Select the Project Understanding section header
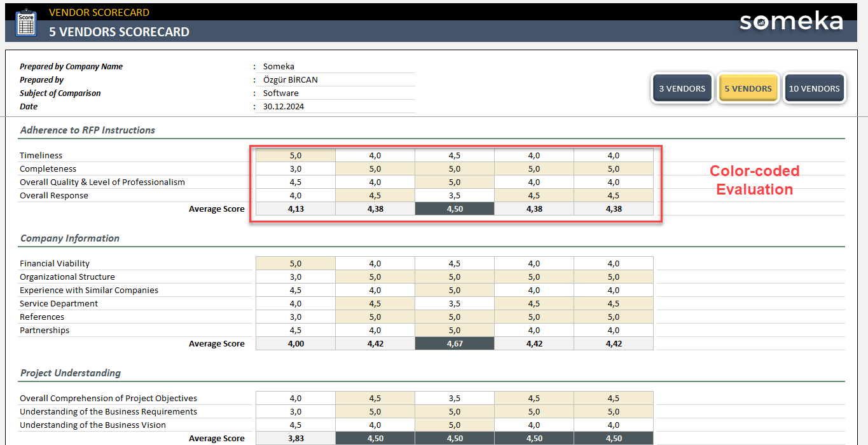The width and height of the screenshot is (868, 445). click(70, 373)
